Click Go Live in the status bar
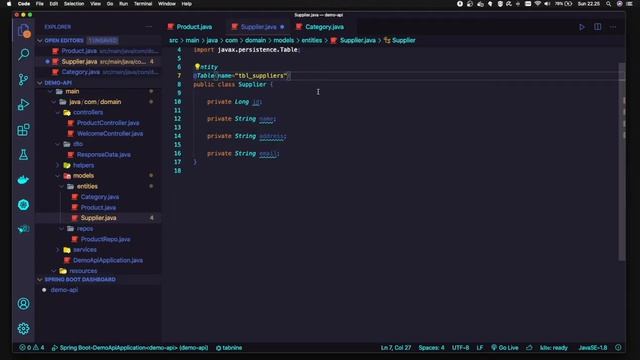The image size is (640, 360). 504,348
